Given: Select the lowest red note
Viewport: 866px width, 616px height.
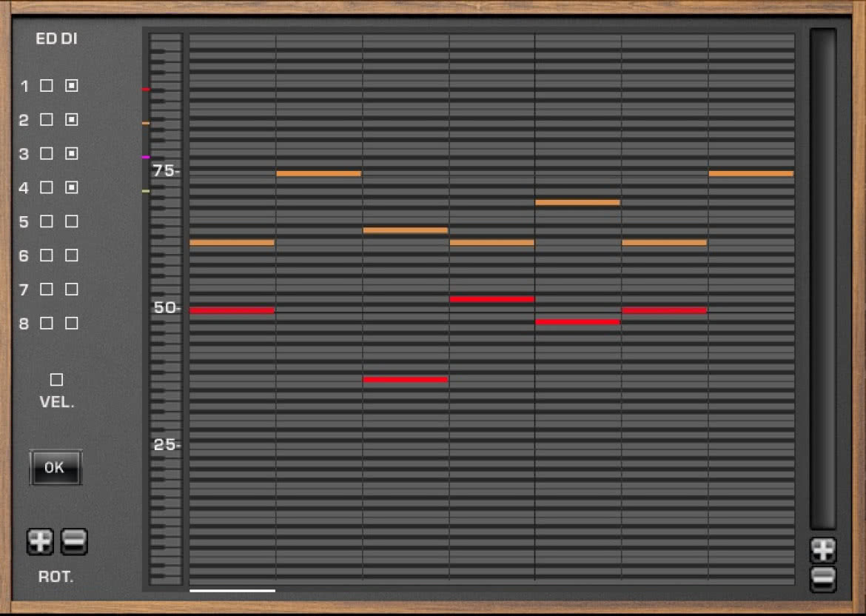Looking at the screenshot, I should coord(406,380).
